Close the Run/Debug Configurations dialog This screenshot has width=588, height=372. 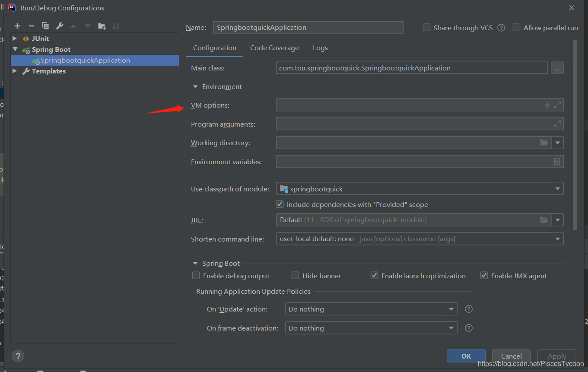point(572,8)
